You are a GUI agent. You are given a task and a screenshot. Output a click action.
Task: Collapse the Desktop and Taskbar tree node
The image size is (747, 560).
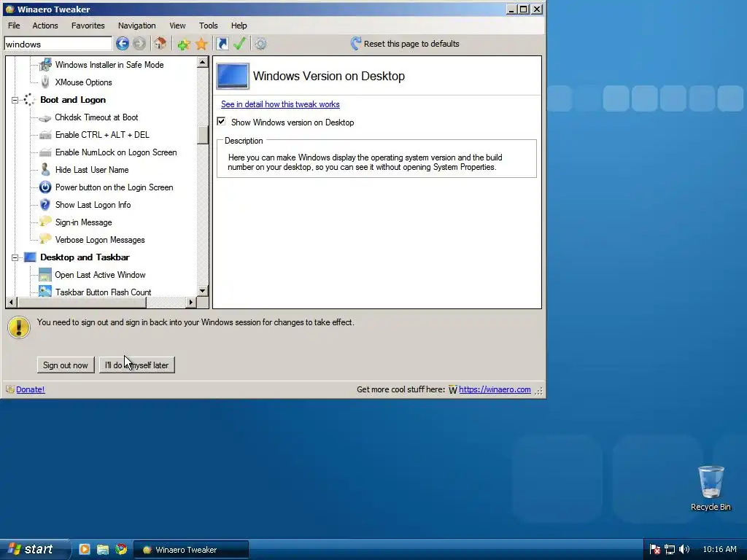click(15, 257)
